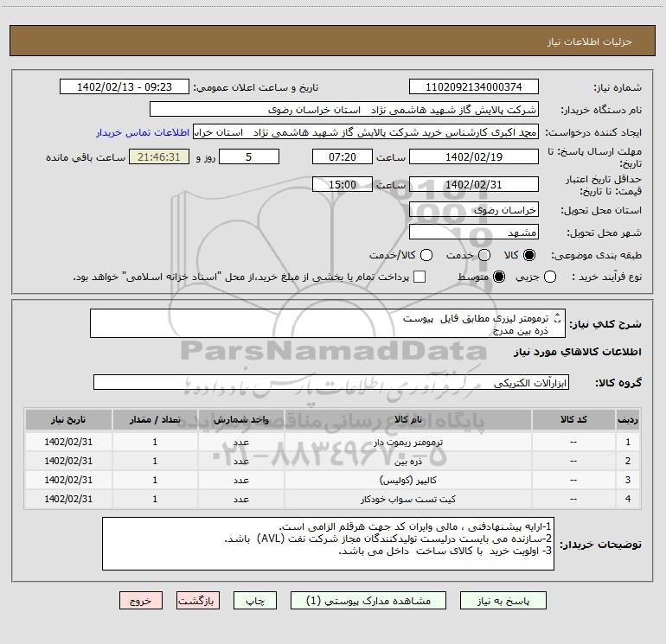Select the کالا/خدمت radio button
Viewport: 666px width, 644px height.
pyautogui.click(x=426, y=255)
